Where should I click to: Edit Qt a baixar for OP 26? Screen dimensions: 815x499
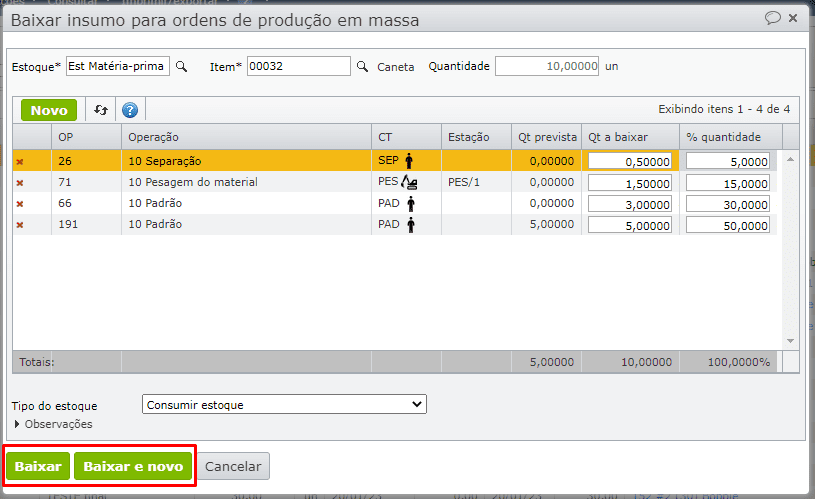[629, 161]
